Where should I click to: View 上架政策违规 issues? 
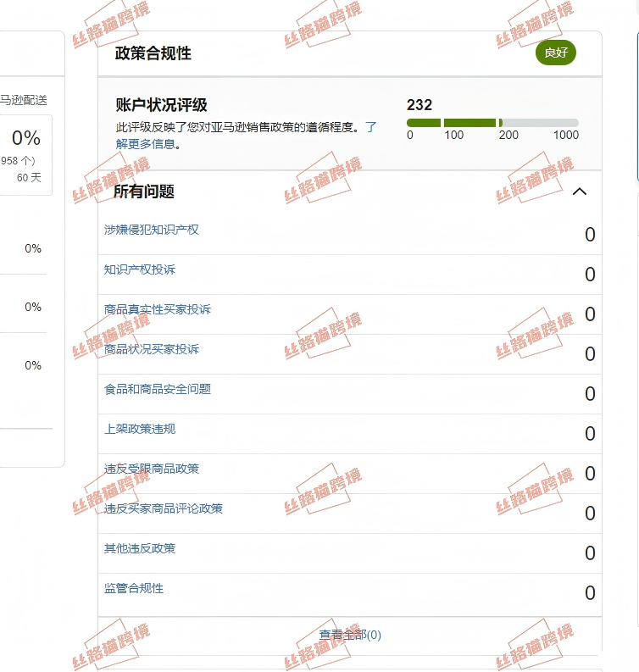pyautogui.click(x=140, y=429)
